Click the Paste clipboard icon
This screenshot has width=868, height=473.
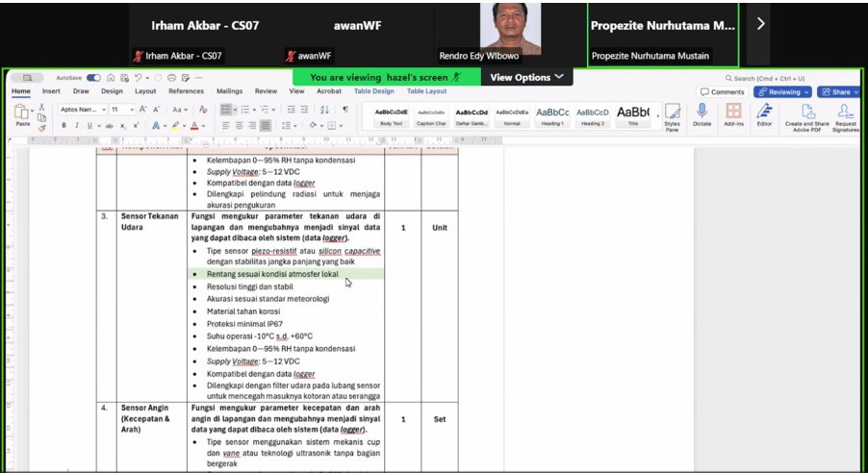click(x=23, y=112)
